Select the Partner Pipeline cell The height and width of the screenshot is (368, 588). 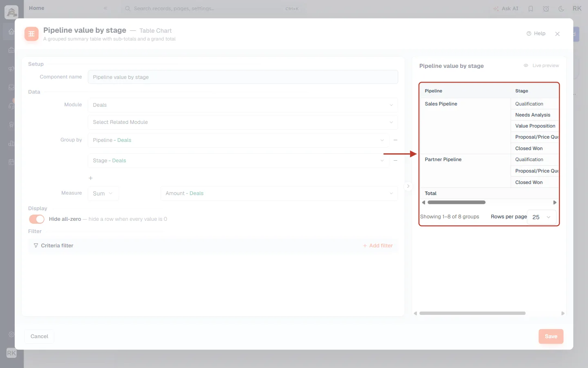pos(465,171)
